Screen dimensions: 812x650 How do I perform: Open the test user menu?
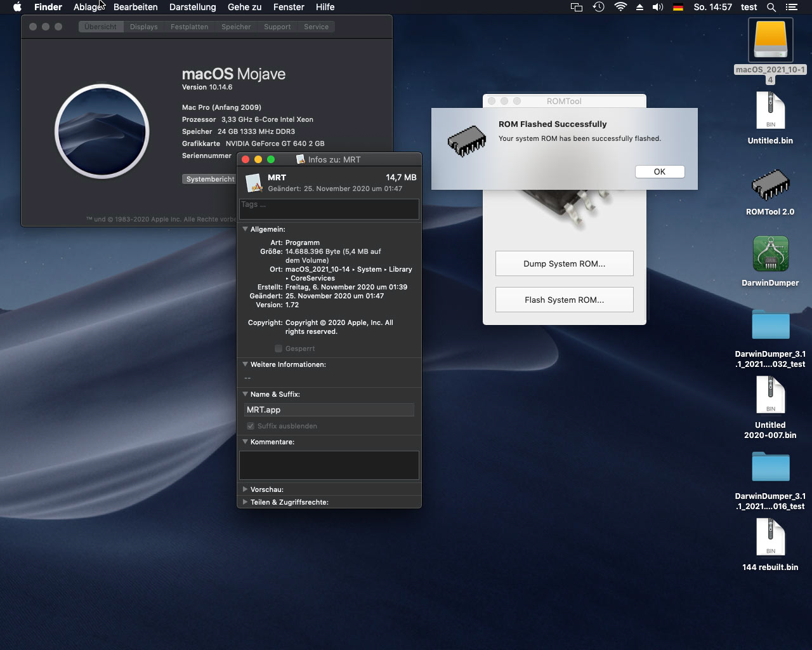click(x=749, y=7)
